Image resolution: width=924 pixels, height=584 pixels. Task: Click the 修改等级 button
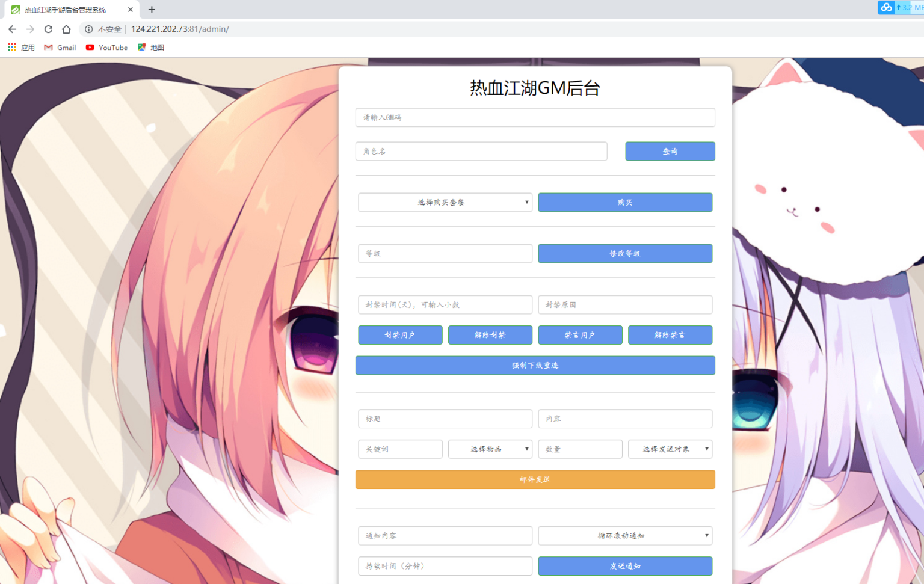pyautogui.click(x=625, y=253)
